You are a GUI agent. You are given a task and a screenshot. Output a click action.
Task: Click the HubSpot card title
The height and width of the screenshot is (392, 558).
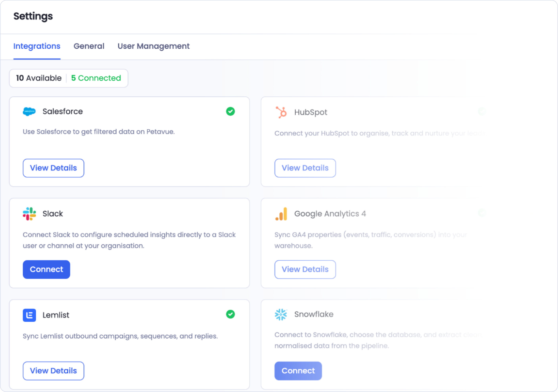(311, 112)
